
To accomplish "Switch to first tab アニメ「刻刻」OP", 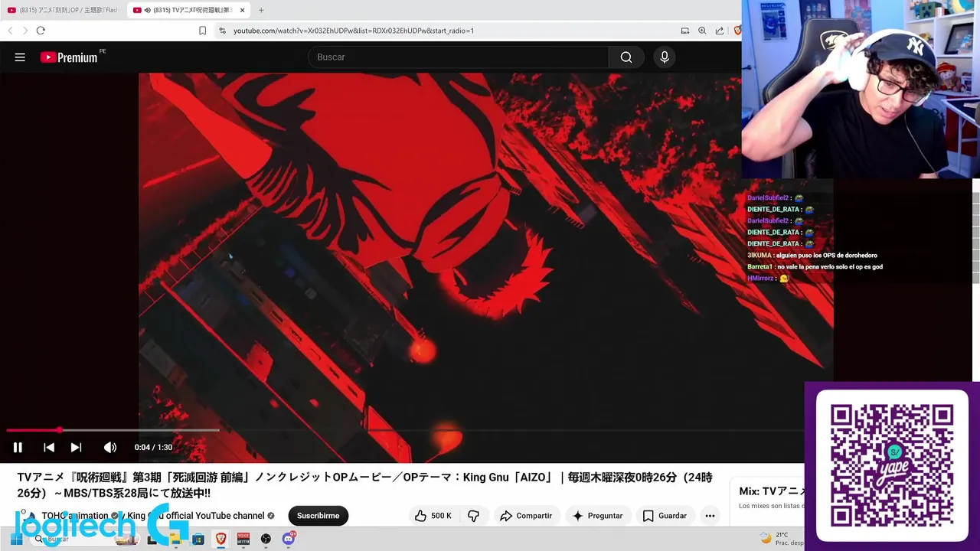I will coord(63,10).
